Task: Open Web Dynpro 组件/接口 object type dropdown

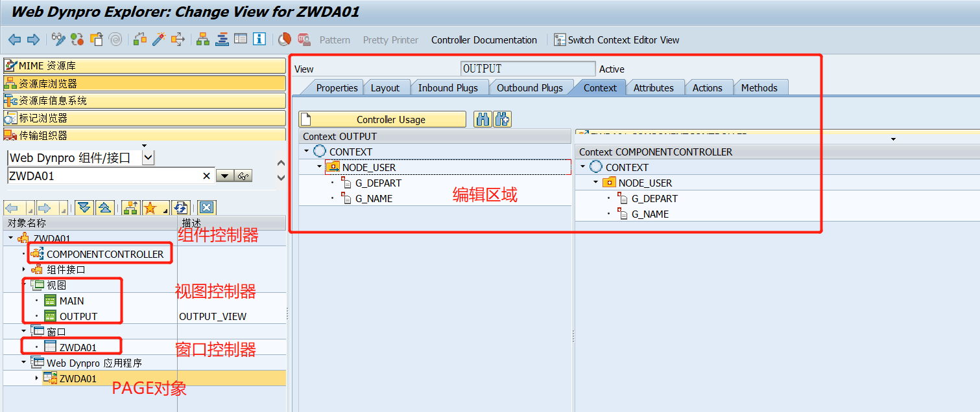Action: [x=148, y=157]
